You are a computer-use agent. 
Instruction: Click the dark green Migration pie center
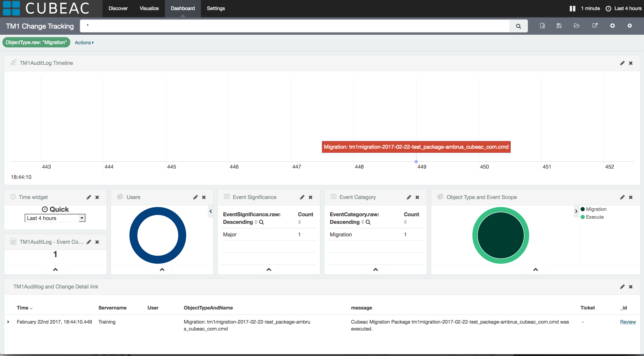[501, 235]
